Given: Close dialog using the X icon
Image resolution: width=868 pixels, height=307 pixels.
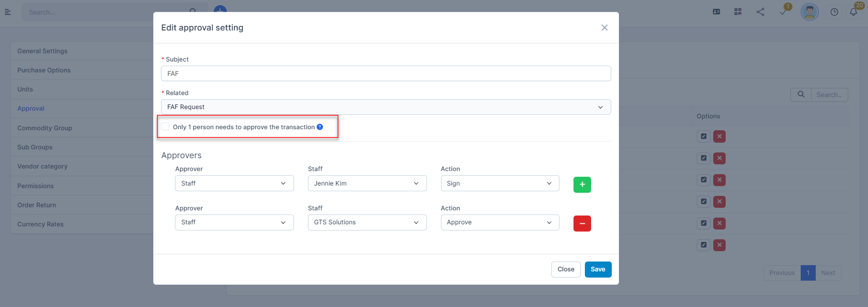Looking at the screenshot, I should [x=604, y=27].
